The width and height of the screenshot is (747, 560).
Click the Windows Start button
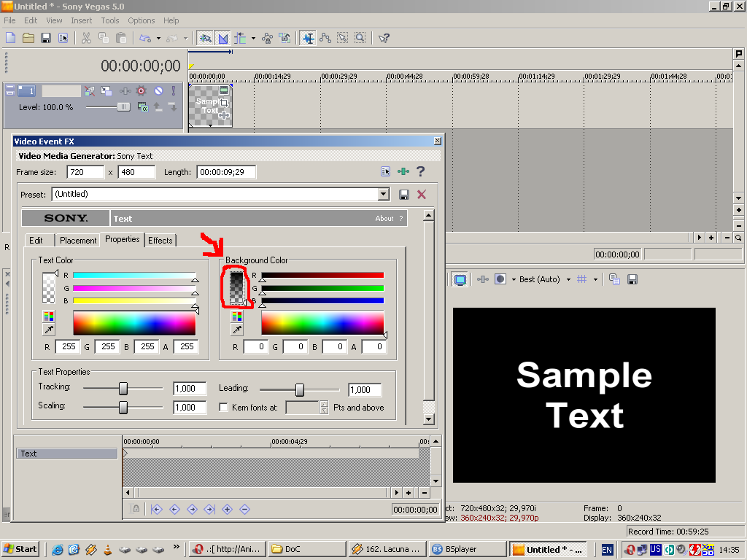tap(20, 549)
